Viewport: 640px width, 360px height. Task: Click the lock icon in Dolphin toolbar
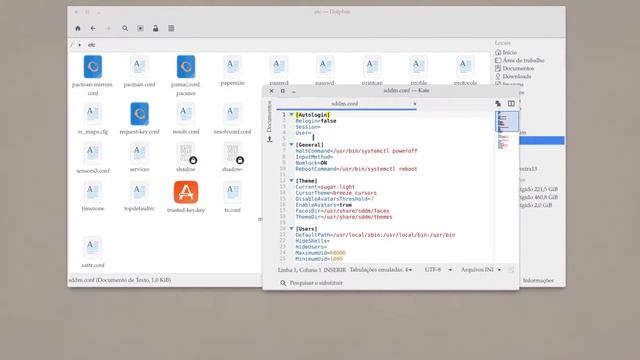tap(156, 28)
